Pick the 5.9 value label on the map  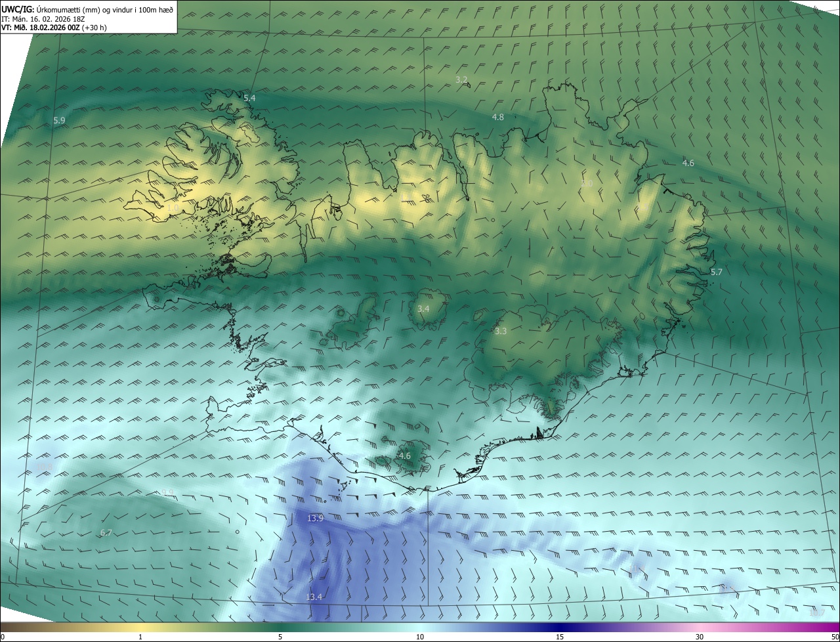pyautogui.click(x=59, y=121)
